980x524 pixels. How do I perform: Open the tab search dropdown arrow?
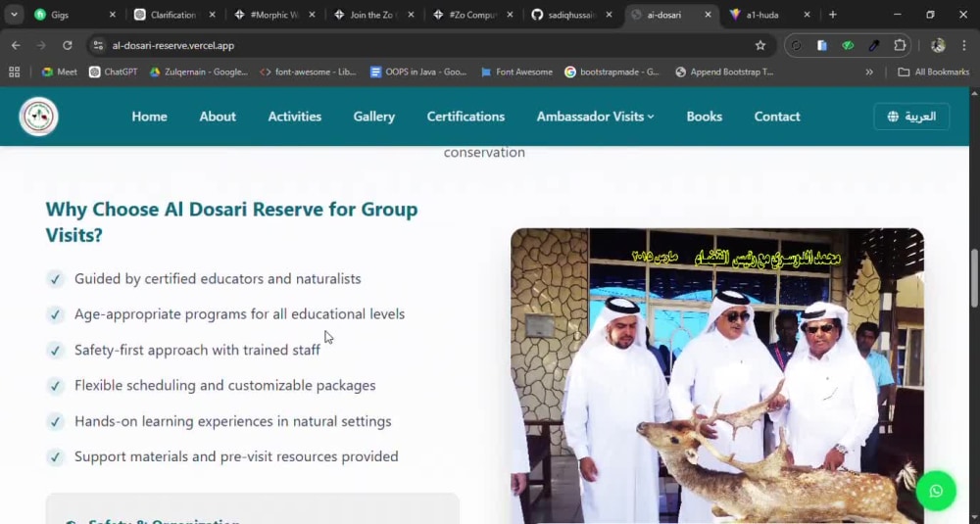14,15
